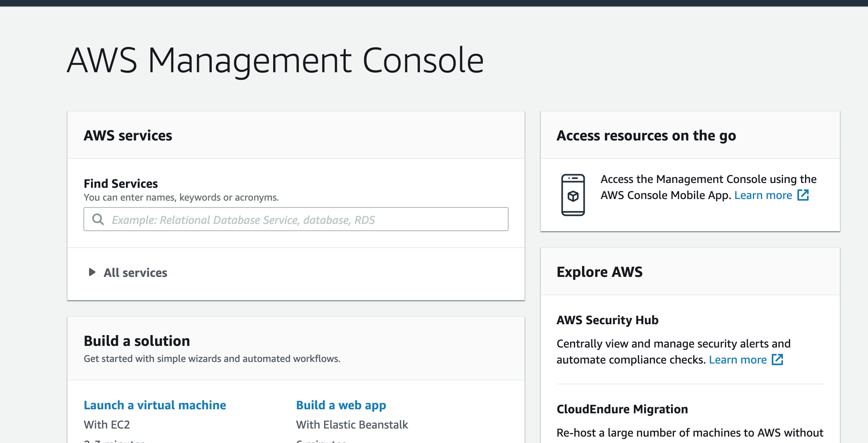Click the All services label
The width and height of the screenshot is (868, 443).
coord(135,273)
